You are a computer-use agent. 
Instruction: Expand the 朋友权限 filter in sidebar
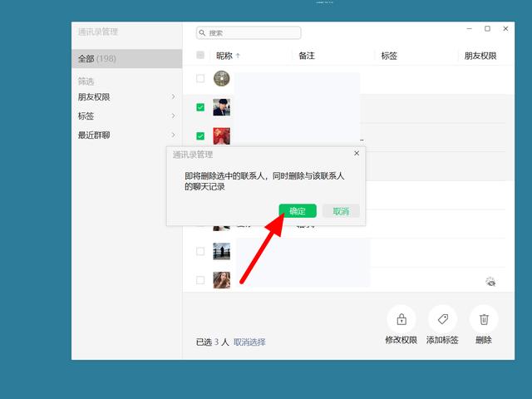pos(173,97)
